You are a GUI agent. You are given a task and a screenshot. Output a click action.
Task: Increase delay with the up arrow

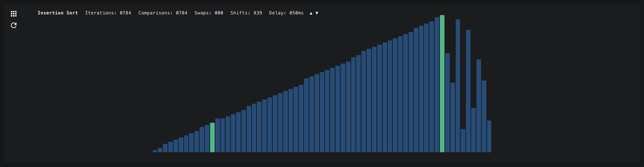point(311,13)
